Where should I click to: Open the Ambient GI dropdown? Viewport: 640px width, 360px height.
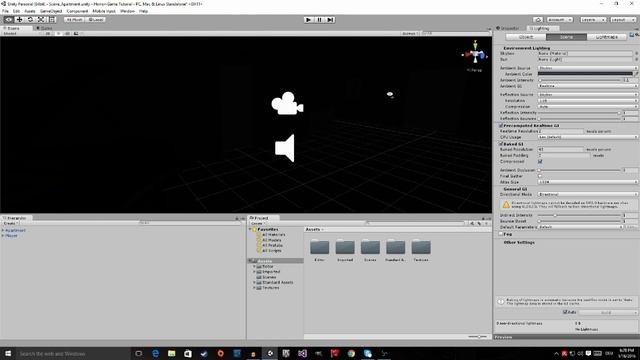(x=587, y=86)
